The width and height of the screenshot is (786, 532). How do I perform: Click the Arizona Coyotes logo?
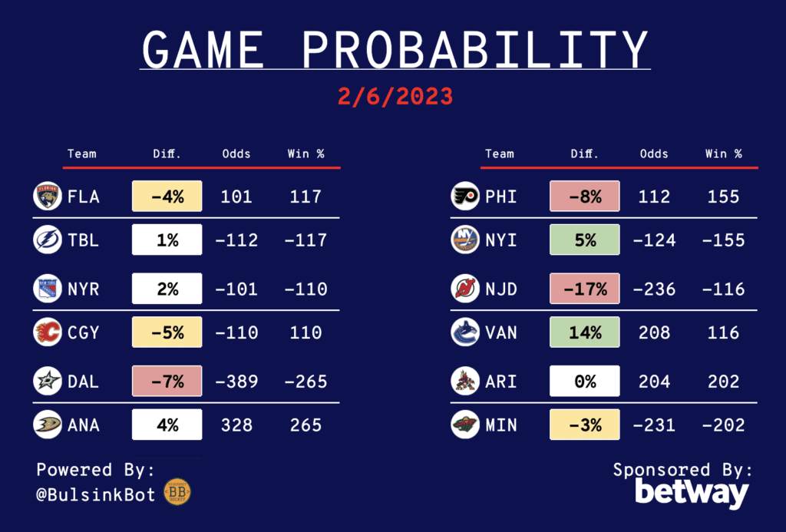click(x=464, y=381)
